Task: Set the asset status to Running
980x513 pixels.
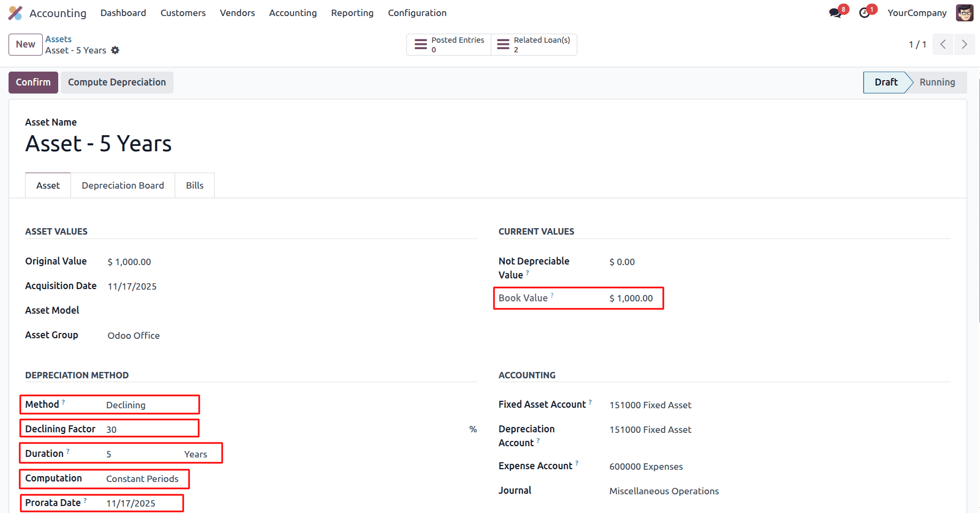Action: click(937, 82)
